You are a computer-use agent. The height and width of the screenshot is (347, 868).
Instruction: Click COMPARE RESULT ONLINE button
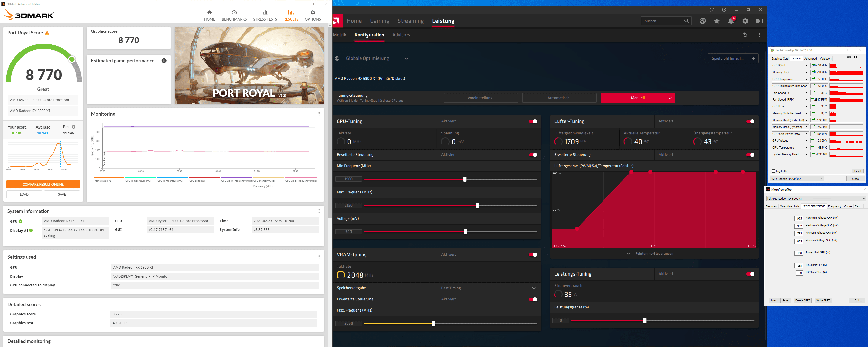43,184
